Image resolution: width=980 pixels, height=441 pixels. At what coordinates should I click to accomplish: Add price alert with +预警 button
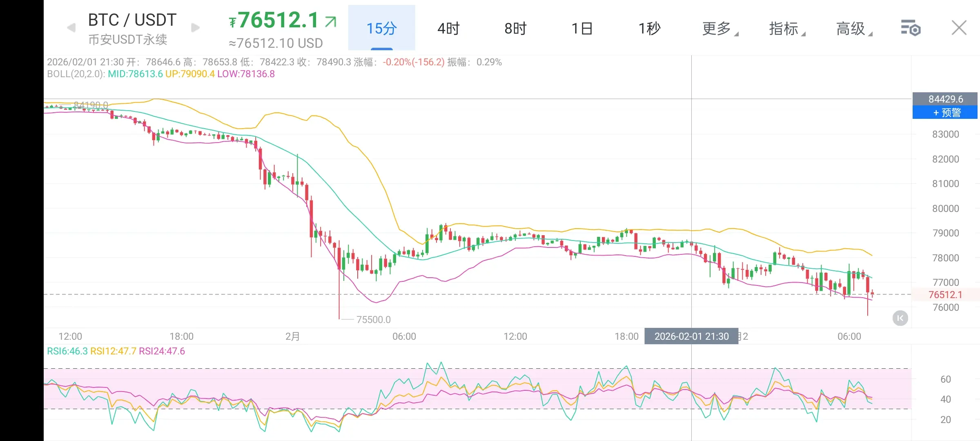(x=945, y=112)
